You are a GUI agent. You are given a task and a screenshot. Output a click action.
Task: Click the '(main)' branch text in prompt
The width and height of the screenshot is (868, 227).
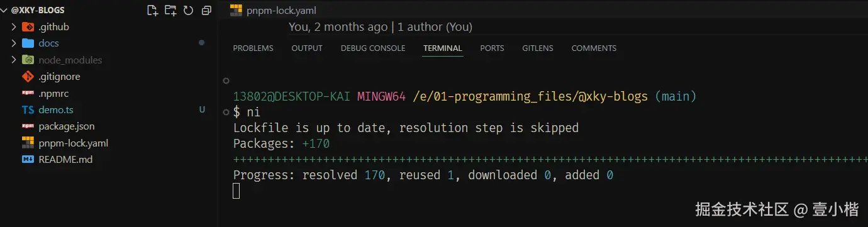click(x=676, y=97)
